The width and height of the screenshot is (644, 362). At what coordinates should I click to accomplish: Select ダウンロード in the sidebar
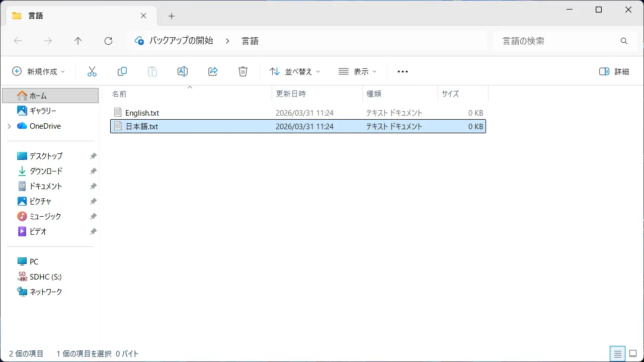(46, 171)
